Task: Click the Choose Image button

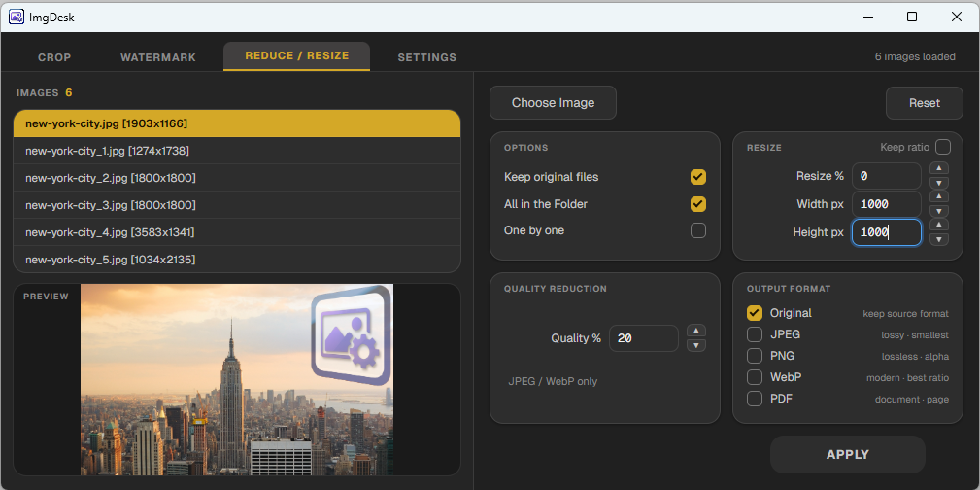Action: click(x=553, y=103)
